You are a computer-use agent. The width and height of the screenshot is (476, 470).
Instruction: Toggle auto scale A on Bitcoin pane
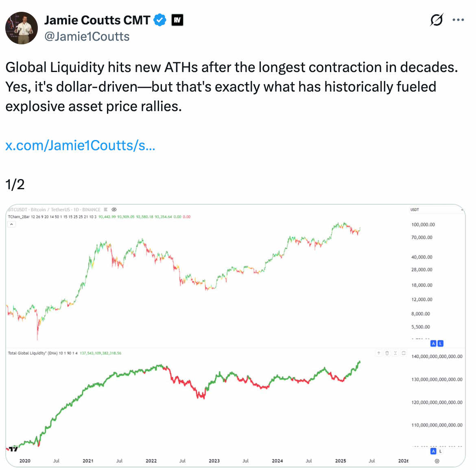[433, 343]
